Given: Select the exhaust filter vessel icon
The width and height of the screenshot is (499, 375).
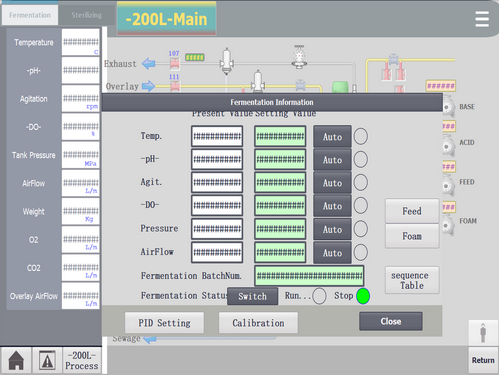Looking at the screenshot, I should pos(227,61).
